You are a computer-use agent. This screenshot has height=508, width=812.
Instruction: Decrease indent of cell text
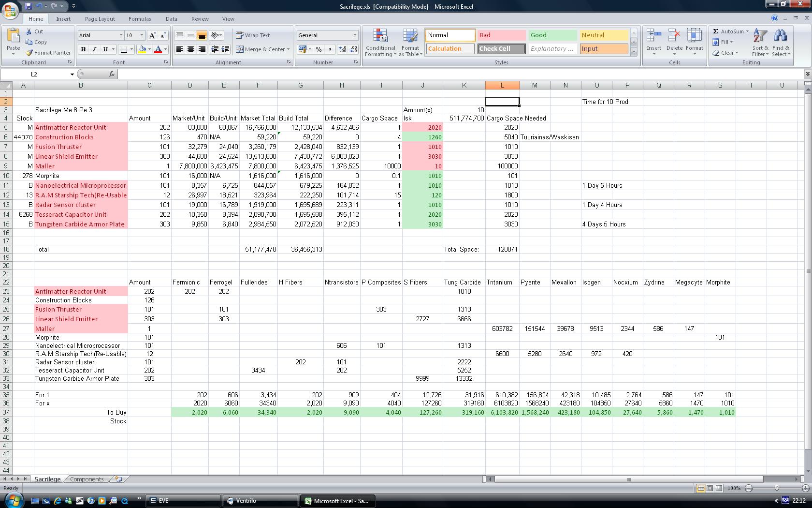(x=214, y=49)
